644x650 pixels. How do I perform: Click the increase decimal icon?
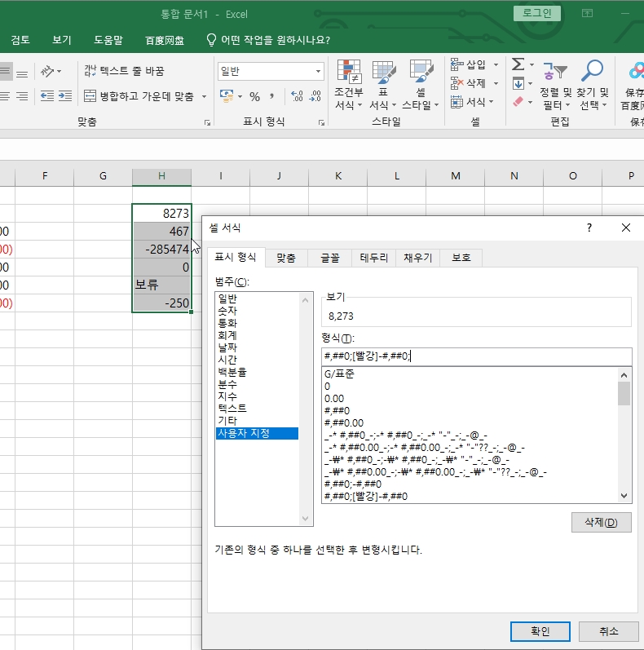(297, 96)
